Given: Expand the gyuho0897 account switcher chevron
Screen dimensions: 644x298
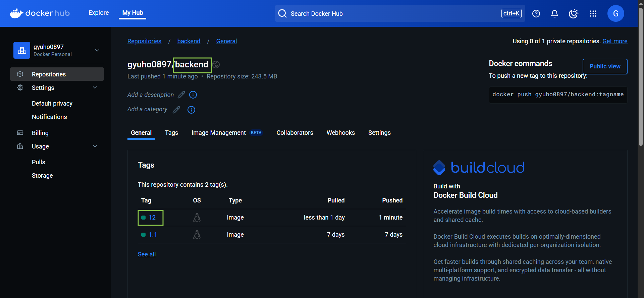Looking at the screenshot, I should point(97,50).
